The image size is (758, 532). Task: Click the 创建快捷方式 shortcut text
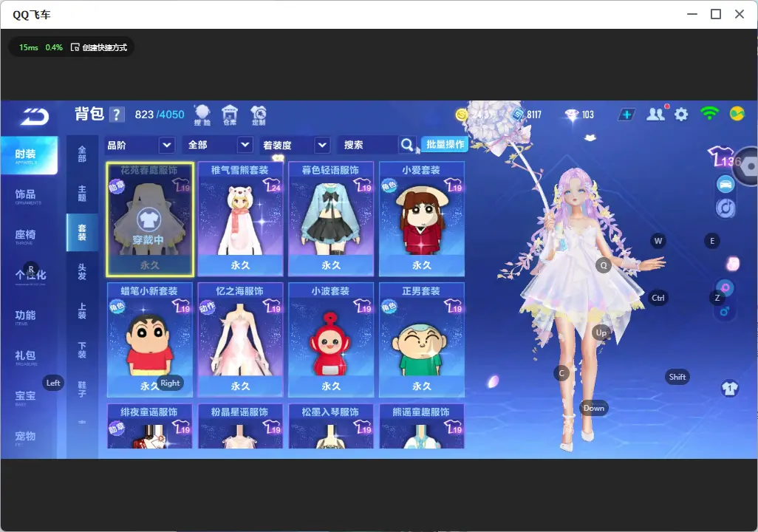pyautogui.click(x=105, y=47)
